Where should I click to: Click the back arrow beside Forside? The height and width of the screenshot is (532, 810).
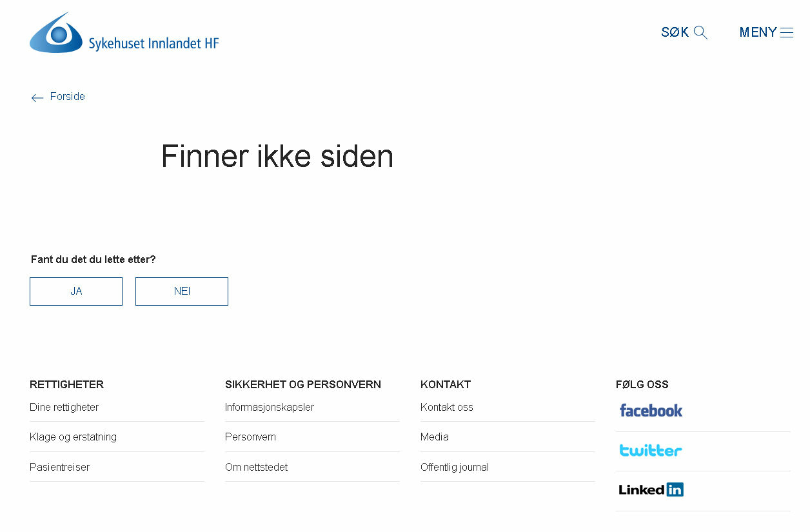[37, 97]
